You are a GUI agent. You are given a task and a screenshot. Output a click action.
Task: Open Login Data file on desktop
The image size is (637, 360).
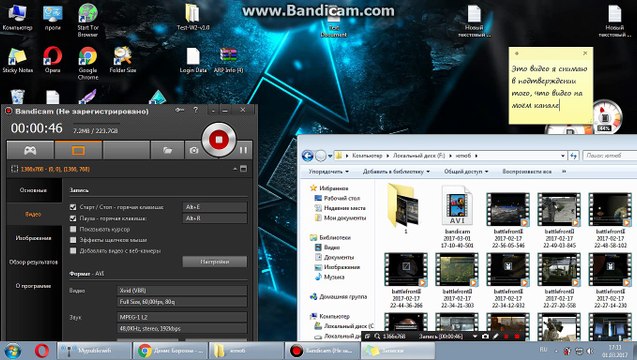pyautogui.click(x=193, y=60)
